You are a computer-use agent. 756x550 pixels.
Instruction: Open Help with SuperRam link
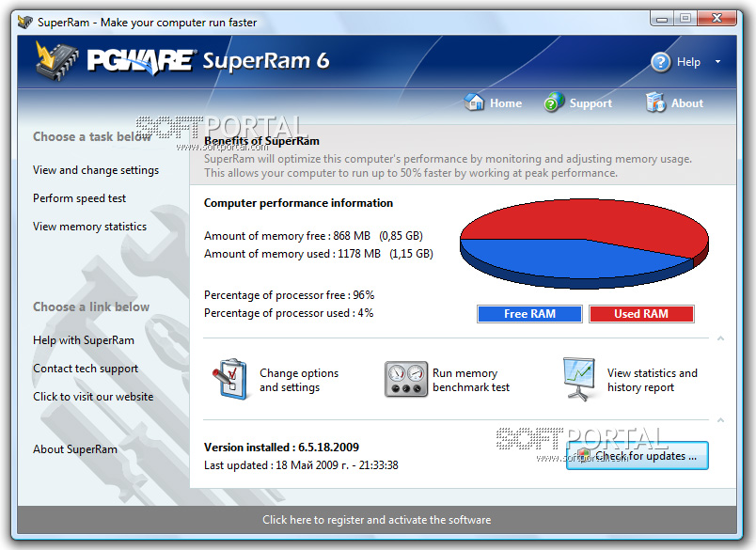(84, 339)
